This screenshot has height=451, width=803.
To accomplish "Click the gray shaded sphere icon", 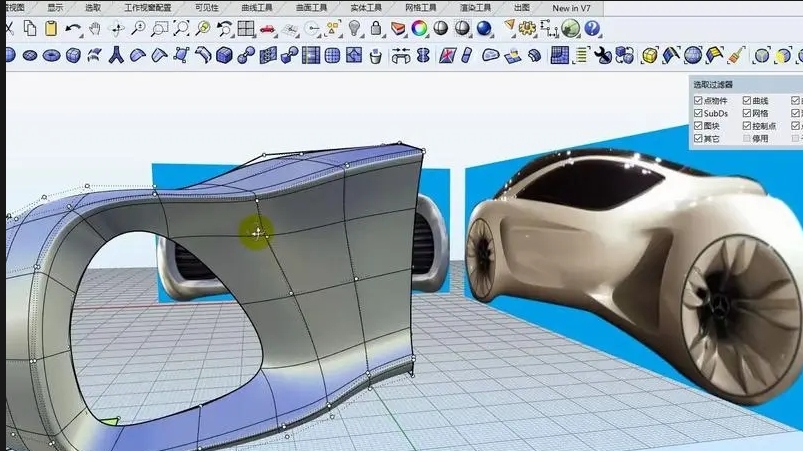I will [x=440, y=29].
